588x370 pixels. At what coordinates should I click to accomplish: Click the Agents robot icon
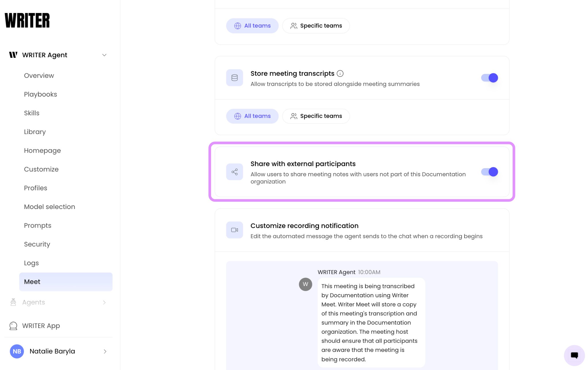(13, 302)
